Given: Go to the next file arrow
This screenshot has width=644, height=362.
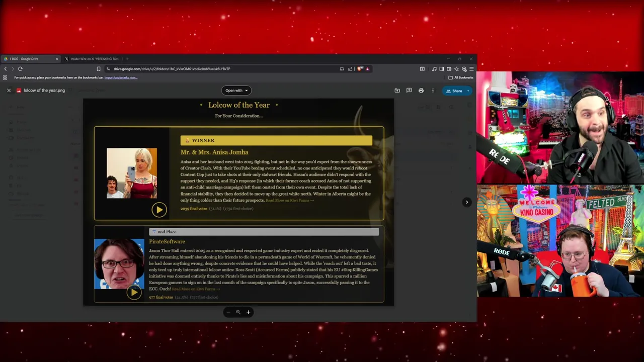Looking at the screenshot, I should [x=467, y=202].
